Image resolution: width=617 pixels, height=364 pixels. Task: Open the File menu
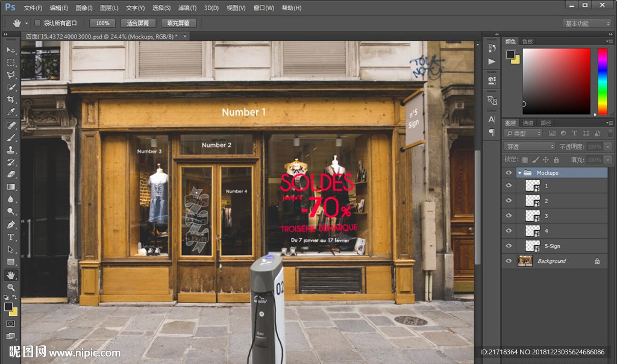point(33,8)
